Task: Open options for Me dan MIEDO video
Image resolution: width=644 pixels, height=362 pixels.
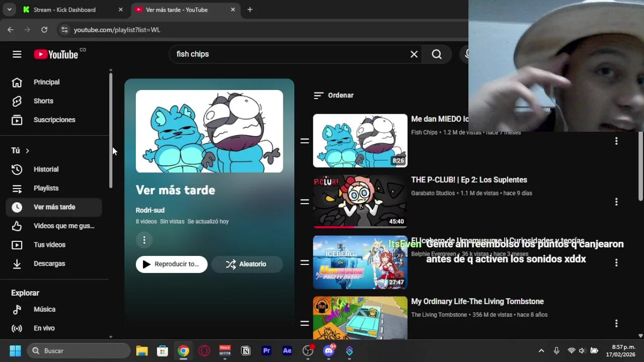Action: click(616, 141)
